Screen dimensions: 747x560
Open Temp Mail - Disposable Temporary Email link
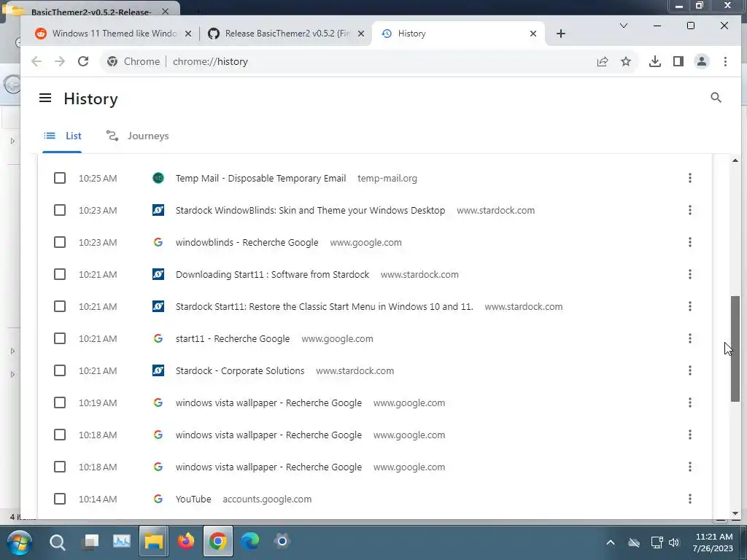(260, 178)
